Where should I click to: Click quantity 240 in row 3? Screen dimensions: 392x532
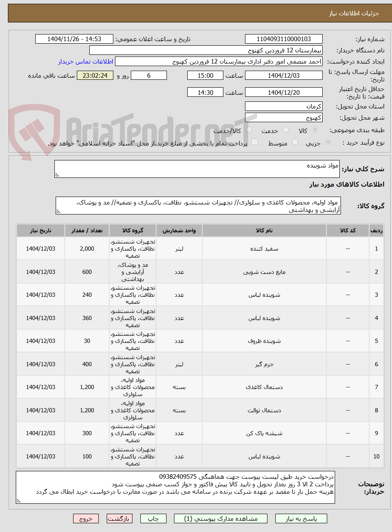tap(87, 295)
